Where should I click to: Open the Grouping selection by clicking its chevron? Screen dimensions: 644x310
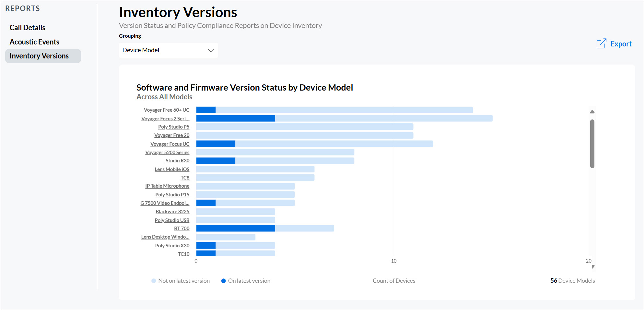tap(211, 50)
